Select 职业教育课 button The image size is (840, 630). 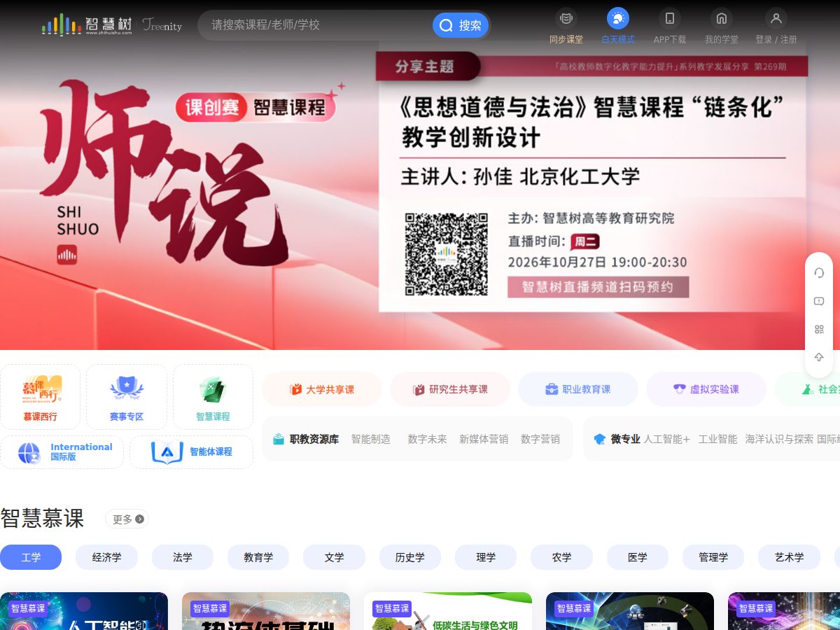[x=578, y=389]
